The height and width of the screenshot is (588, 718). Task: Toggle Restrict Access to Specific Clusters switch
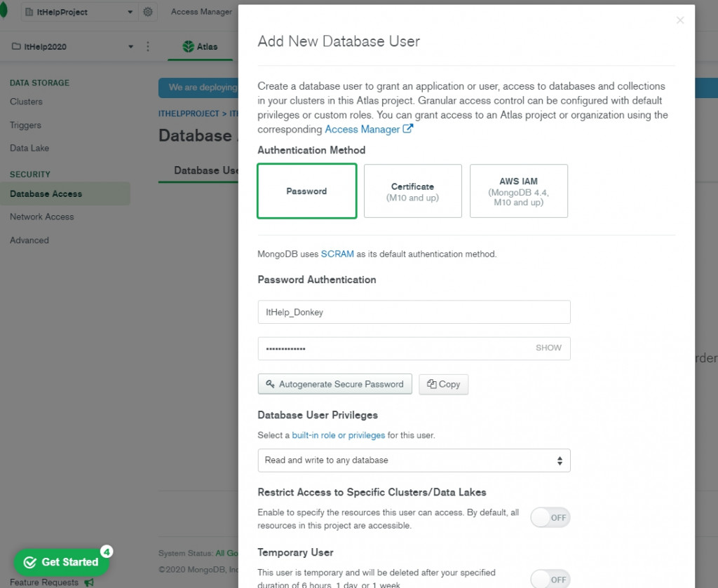coord(550,517)
